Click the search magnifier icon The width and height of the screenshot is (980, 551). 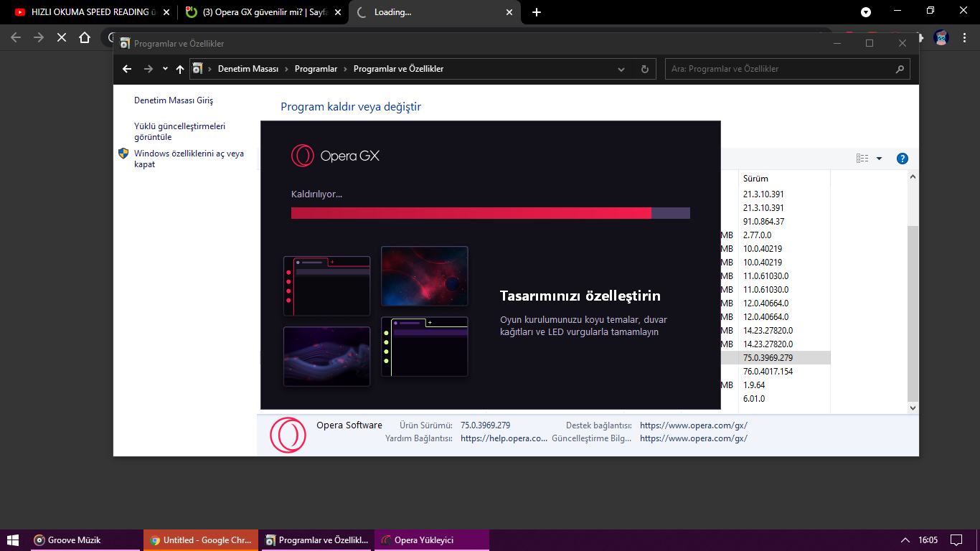(x=900, y=69)
